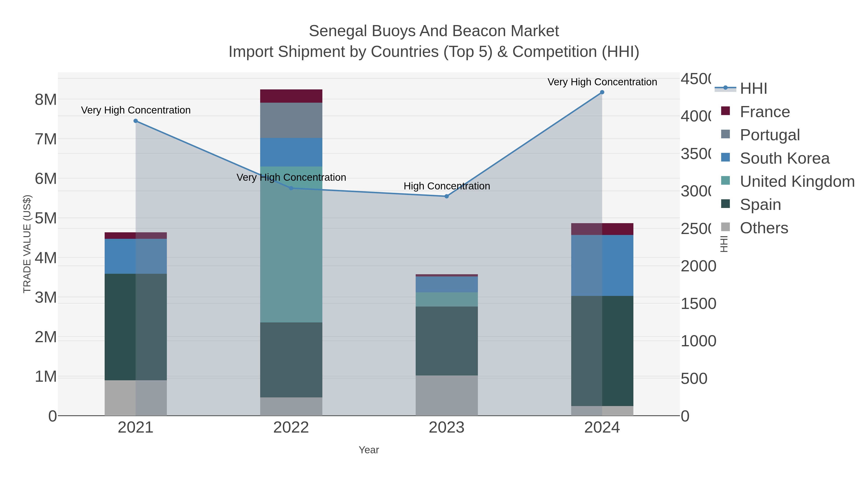
Task: Click the 'Import Shipment by Countries' subtitle line
Action: pyautogui.click(x=434, y=52)
